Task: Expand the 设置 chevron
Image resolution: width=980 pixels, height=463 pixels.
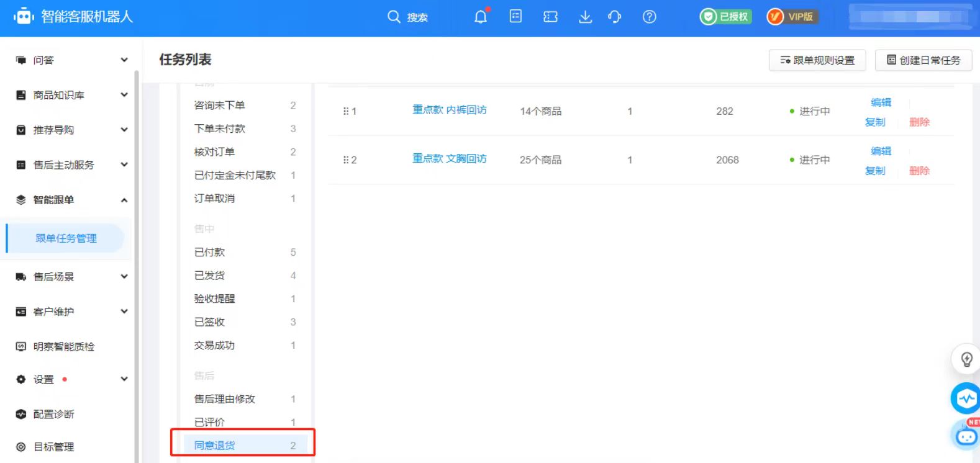Action: (124, 379)
